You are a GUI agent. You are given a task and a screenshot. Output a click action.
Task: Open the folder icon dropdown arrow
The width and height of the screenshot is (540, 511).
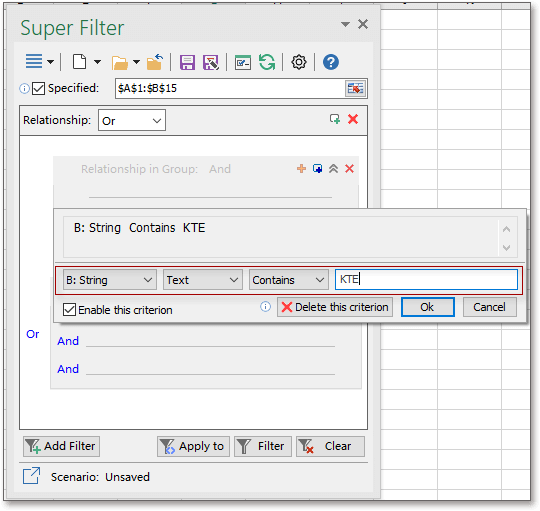click(x=136, y=62)
